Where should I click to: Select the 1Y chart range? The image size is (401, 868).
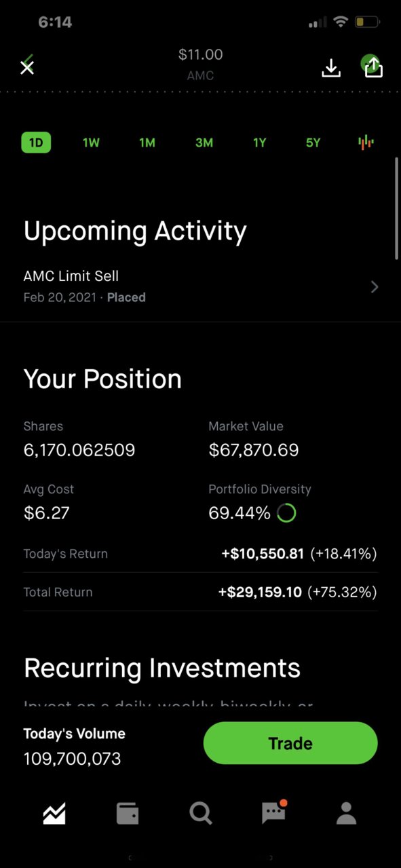pos(260,143)
